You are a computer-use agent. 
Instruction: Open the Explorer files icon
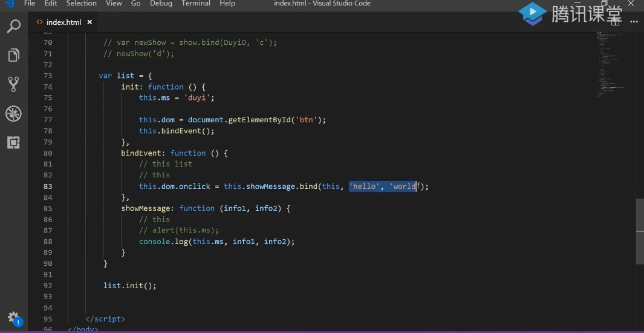coord(13,55)
